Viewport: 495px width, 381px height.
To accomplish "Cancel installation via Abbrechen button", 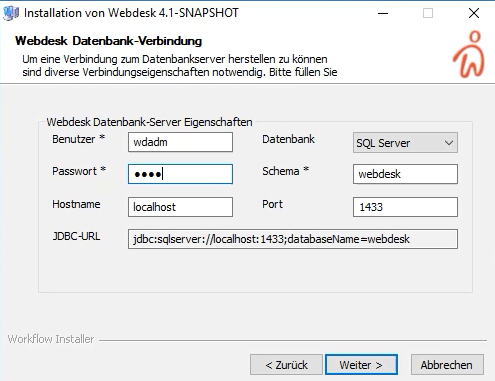I will (447, 365).
